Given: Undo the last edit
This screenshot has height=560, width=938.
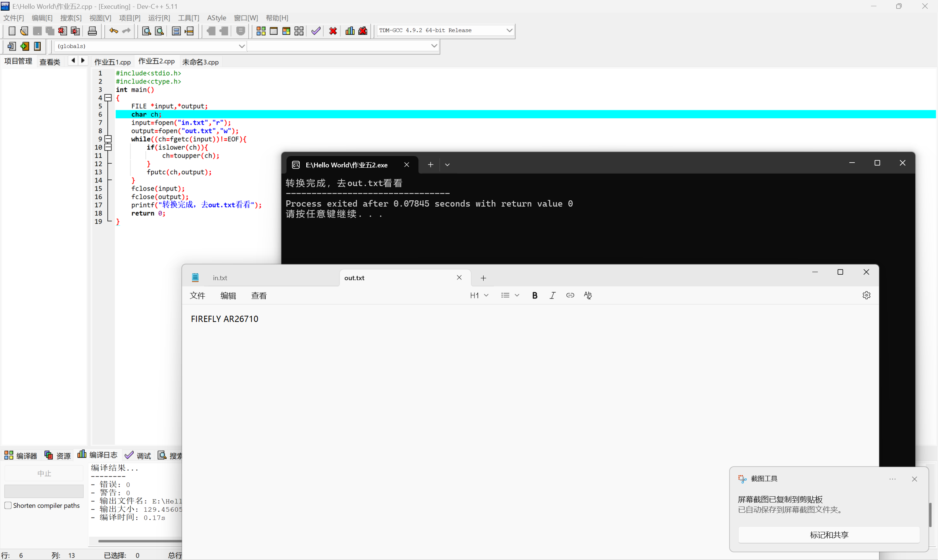Looking at the screenshot, I should click(113, 30).
